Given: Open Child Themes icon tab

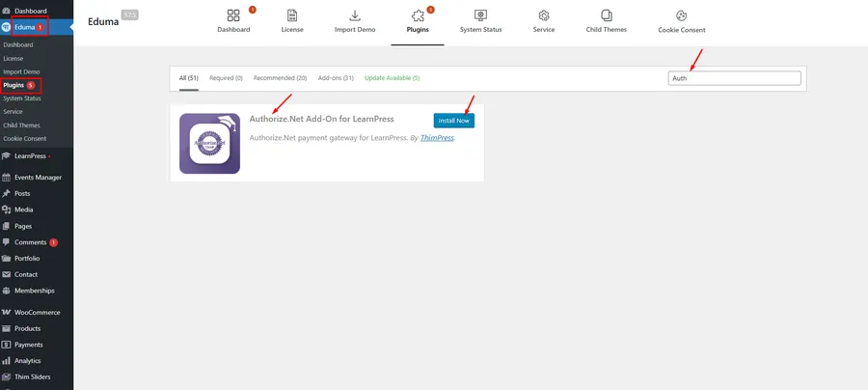Looking at the screenshot, I should pos(607,16).
